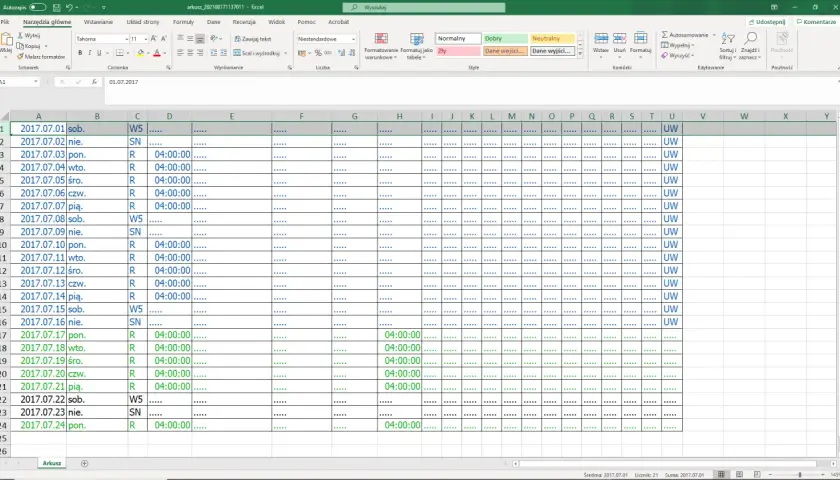Image resolution: width=840 pixels, height=480 pixels.
Task: Click decrease indent icon
Action: [214, 53]
